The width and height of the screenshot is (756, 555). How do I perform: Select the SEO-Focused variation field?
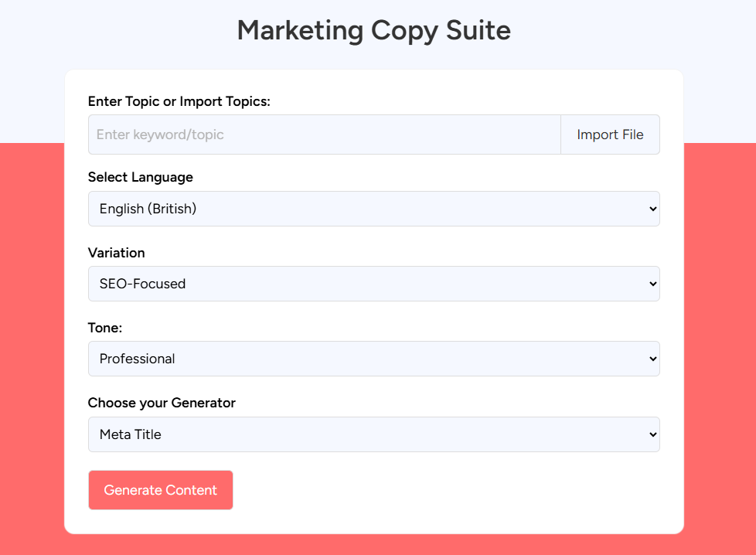pos(373,284)
